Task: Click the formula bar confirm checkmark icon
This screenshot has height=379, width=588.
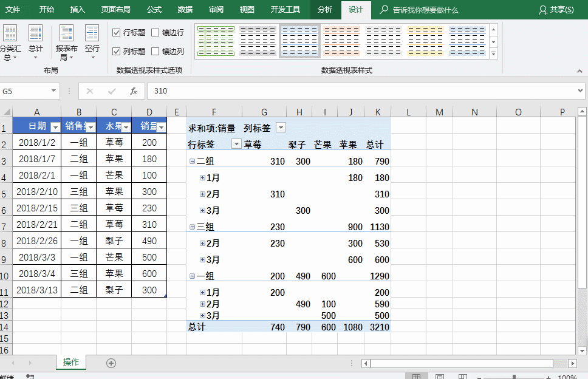Action: click(112, 91)
